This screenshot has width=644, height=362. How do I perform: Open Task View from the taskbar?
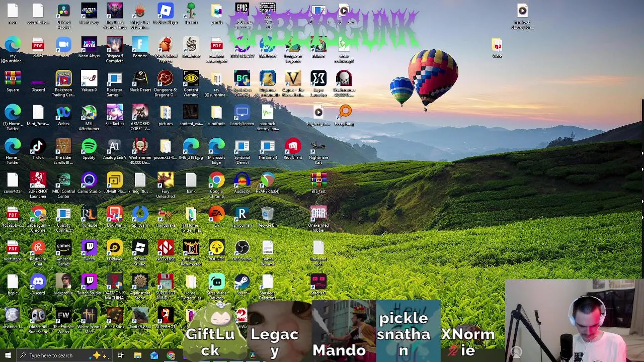121,355
